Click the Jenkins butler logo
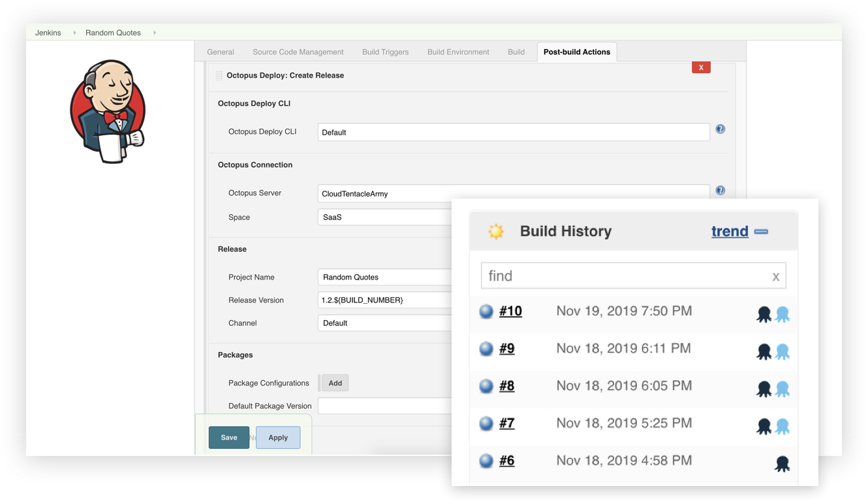This screenshot has height=503, width=868. [x=108, y=111]
